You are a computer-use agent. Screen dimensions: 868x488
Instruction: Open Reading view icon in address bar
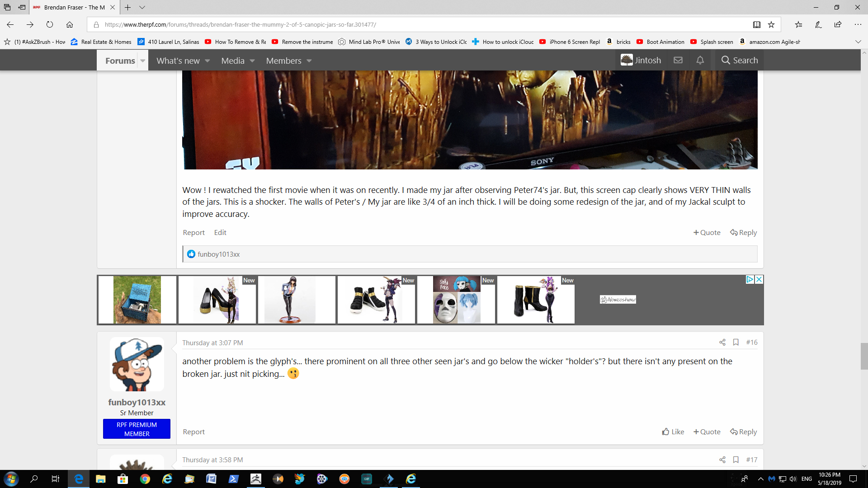pyautogui.click(x=757, y=24)
